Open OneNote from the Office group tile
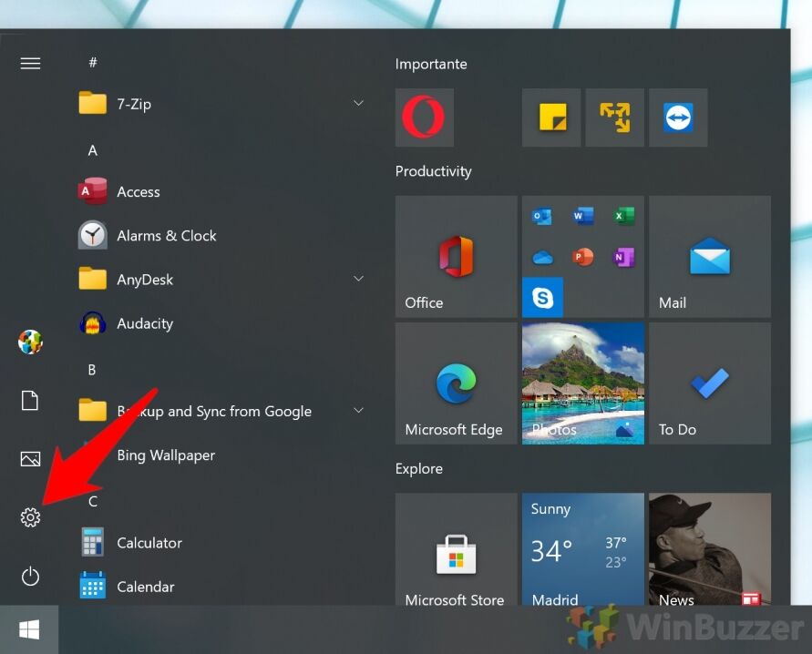Screen dimensions: 812x654 pyautogui.click(x=623, y=257)
